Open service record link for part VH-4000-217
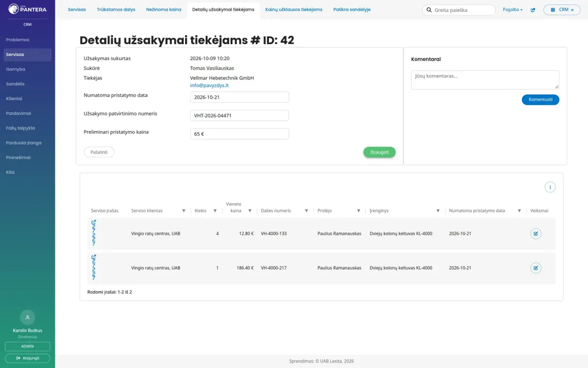Image resolution: width=588 pixels, height=368 pixels. tap(94, 267)
